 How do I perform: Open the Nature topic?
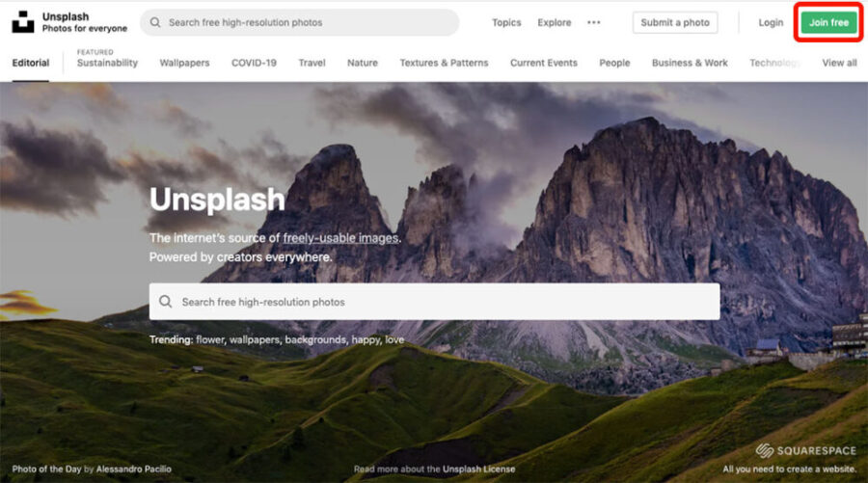pos(363,63)
